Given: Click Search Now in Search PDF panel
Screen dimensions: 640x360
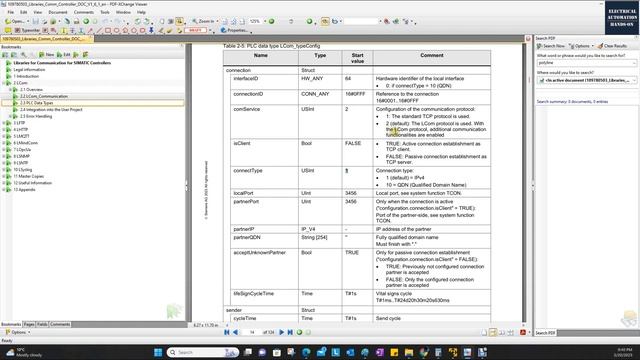Looking at the screenshot, I should coord(551,46).
